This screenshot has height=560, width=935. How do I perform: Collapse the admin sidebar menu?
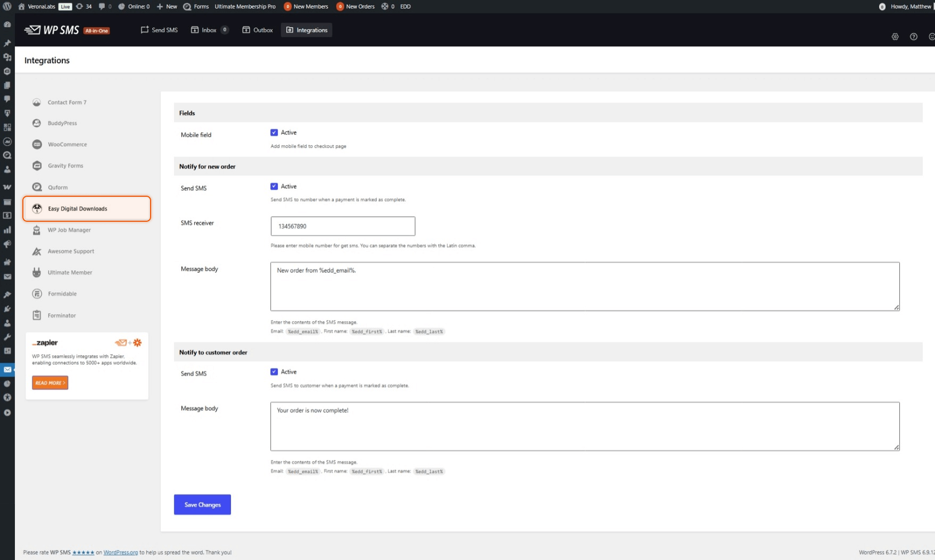7,413
